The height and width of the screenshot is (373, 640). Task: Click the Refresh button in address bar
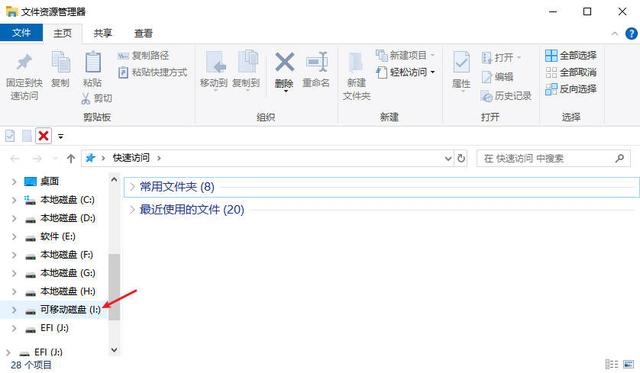pyautogui.click(x=461, y=158)
